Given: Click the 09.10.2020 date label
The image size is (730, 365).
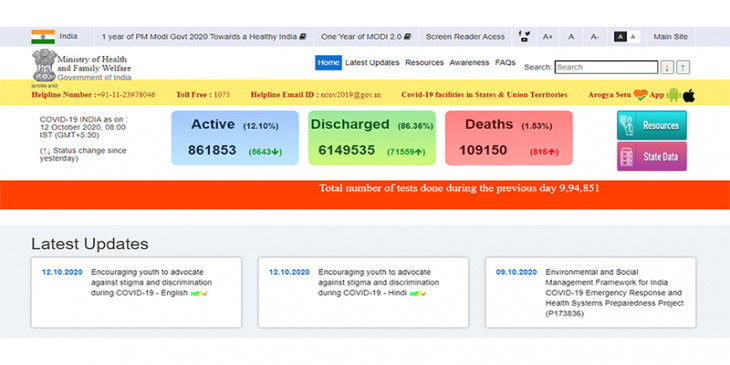Looking at the screenshot, I should click(516, 272).
